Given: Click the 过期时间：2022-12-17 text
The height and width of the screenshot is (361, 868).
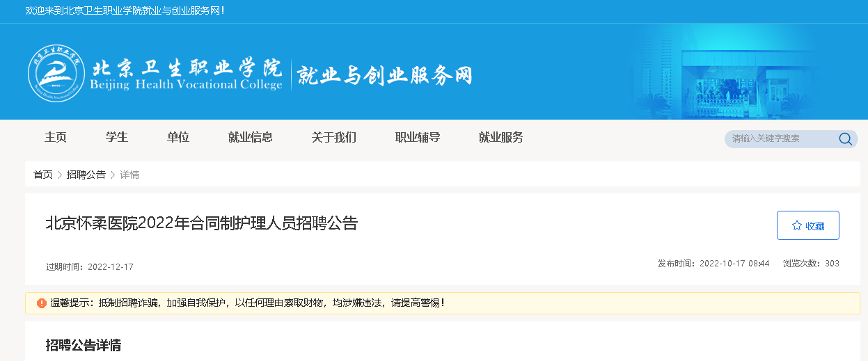Looking at the screenshot, I should pos(90,266).
